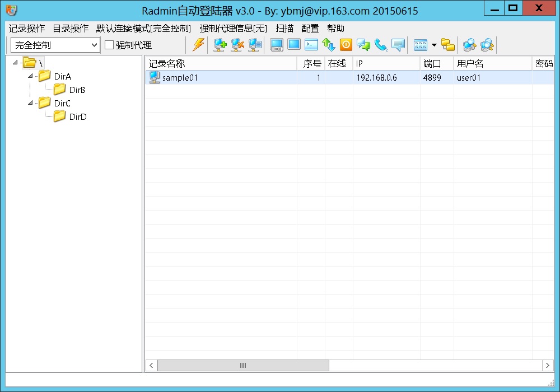Select the DirD folder in tree

(78, 117)
